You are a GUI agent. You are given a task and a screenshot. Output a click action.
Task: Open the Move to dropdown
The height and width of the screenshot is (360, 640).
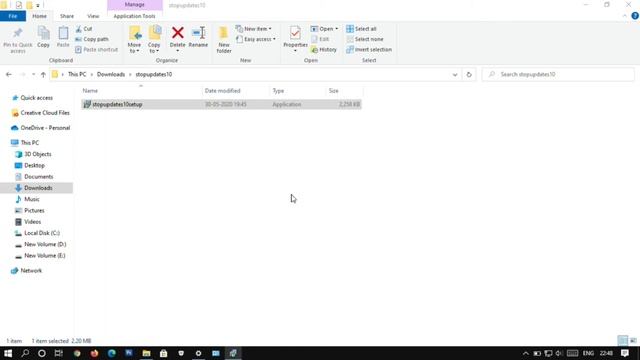coord(134,40)
